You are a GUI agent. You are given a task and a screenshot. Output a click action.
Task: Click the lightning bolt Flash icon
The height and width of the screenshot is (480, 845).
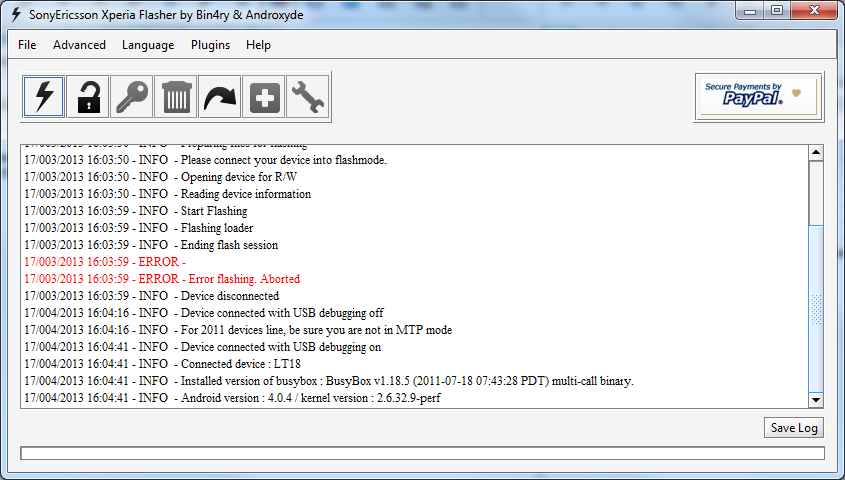(44, 97)
